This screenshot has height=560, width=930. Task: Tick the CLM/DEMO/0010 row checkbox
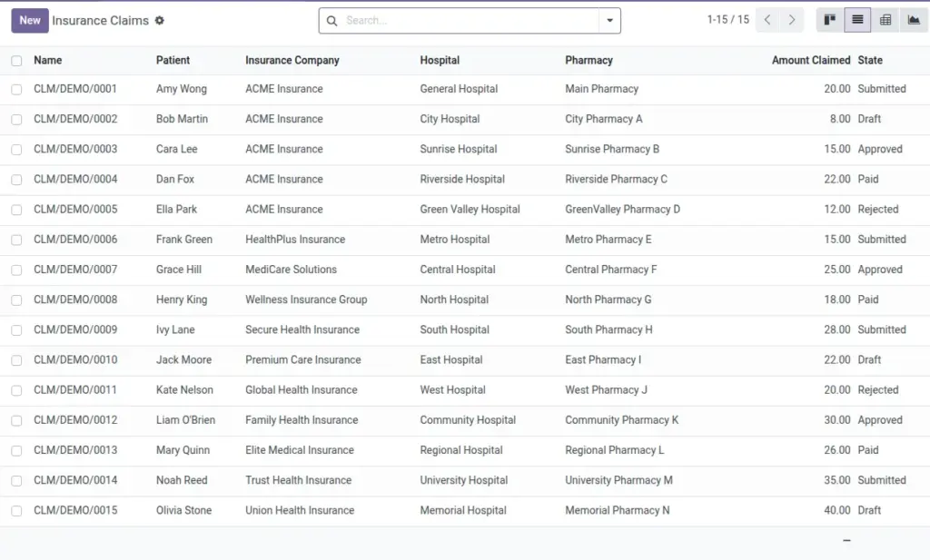click(16, 360)
